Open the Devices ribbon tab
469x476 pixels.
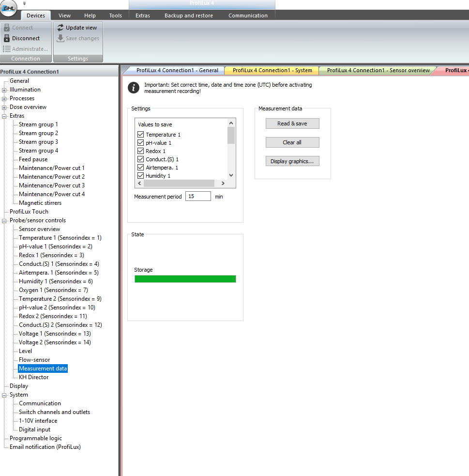[36, 15]
